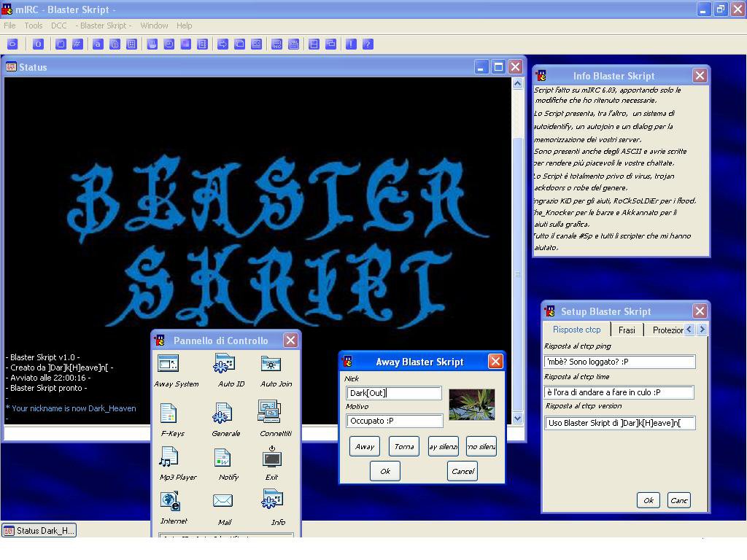Screen dimensions: 747x560
Task: Click the channels list '#' toolbar icon
Action: click(x=77, y=44)
